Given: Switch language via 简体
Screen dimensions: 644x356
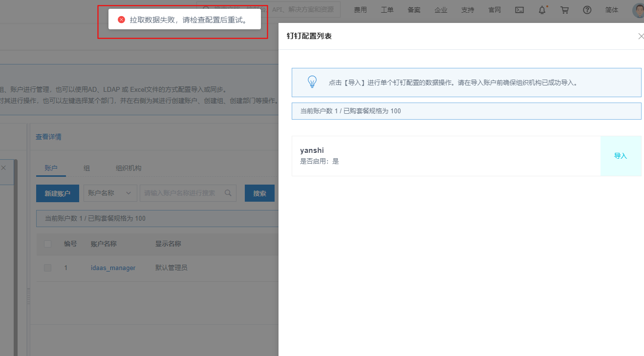Looking at the screenshot, I should tap(612, 10).
